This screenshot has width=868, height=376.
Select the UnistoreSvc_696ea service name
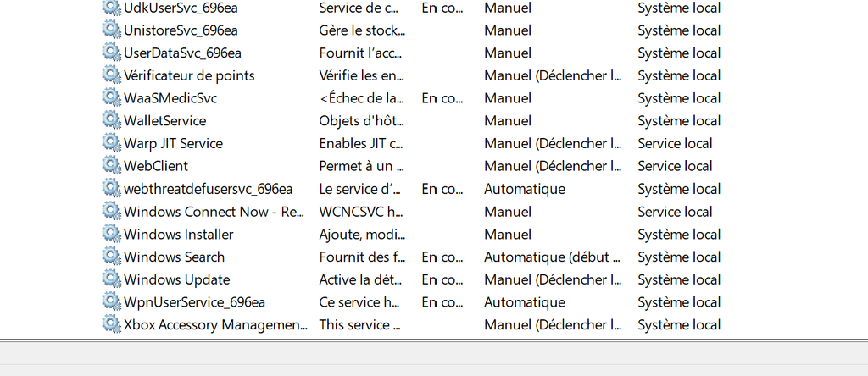tap(181, 30)
